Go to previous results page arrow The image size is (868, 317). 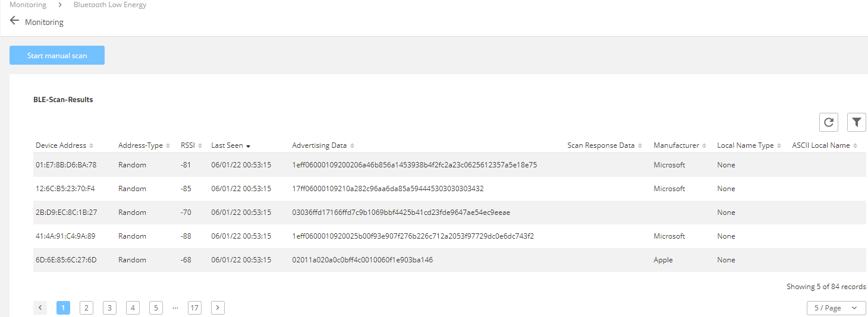40,308
